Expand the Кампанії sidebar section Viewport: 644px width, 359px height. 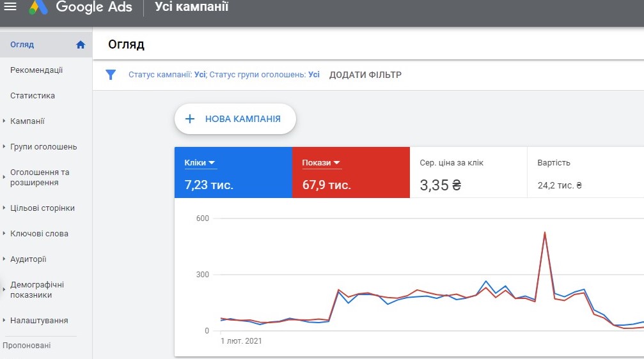click(4, 121)
